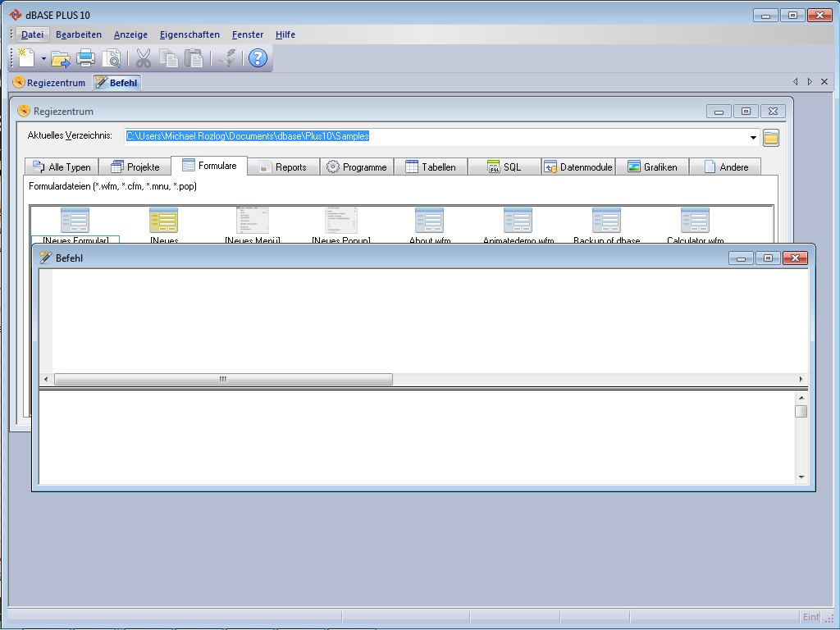This screenshot has width=840, height=630.
Task: Select the Grafiken tab
Action: click(652, 167)
